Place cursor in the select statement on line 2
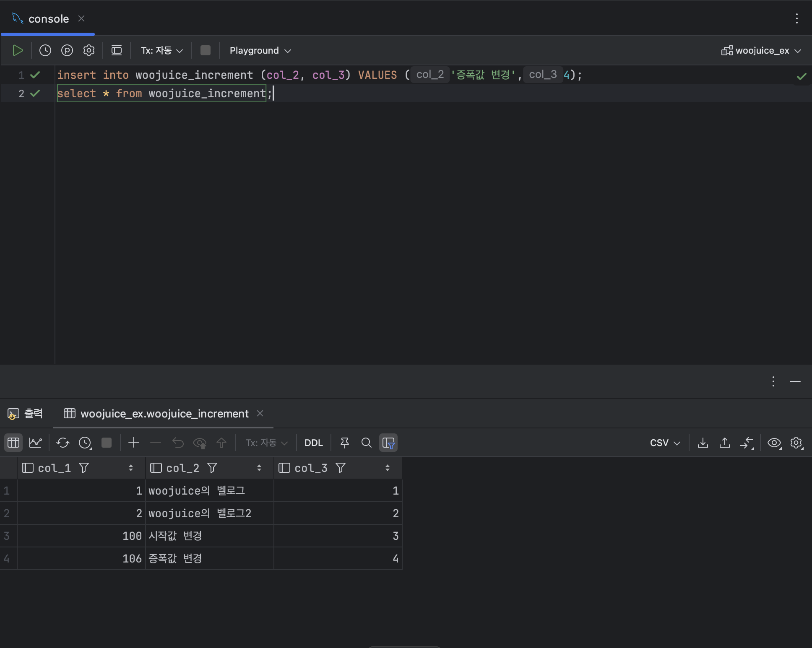Viewport: 812px width, 648px height. pyautogui.click(x=164, y=93)
